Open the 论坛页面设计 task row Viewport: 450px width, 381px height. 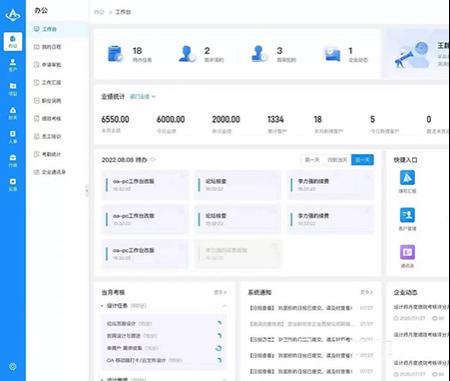click(x=165, y=323)
